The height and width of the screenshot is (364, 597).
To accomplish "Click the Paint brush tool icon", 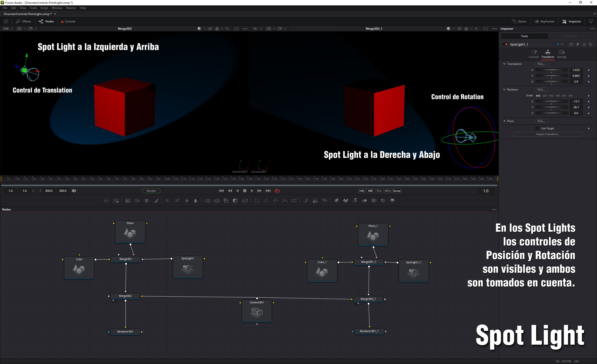I will 156,201.
